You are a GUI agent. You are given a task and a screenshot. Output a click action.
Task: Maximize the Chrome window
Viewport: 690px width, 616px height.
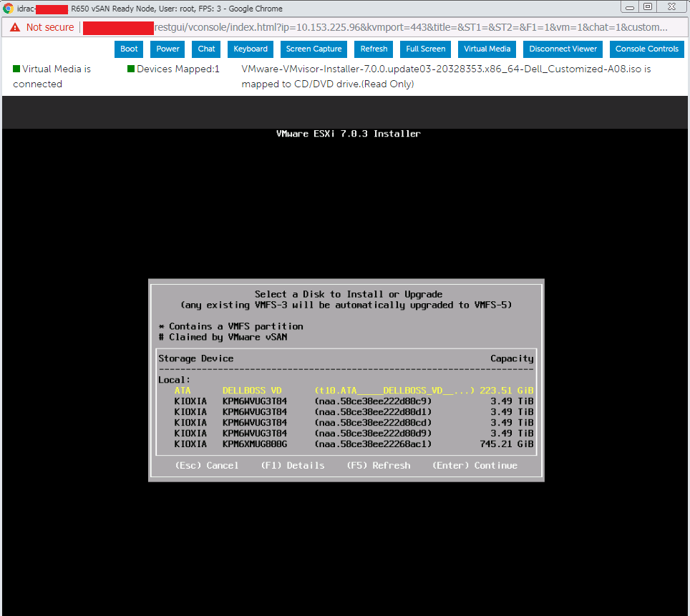(x=648, y=6)
